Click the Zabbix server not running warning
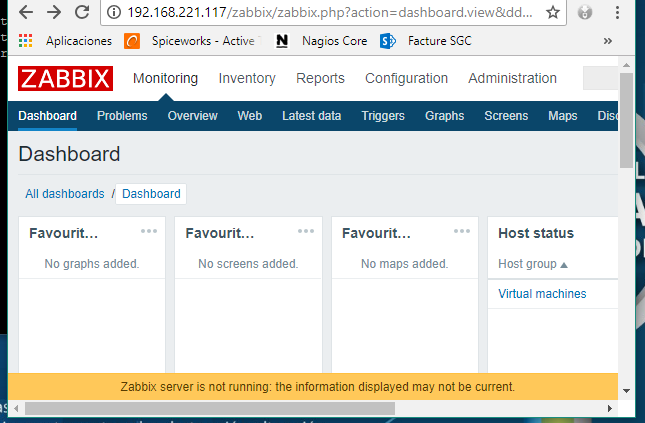 (x=313, y=386)
